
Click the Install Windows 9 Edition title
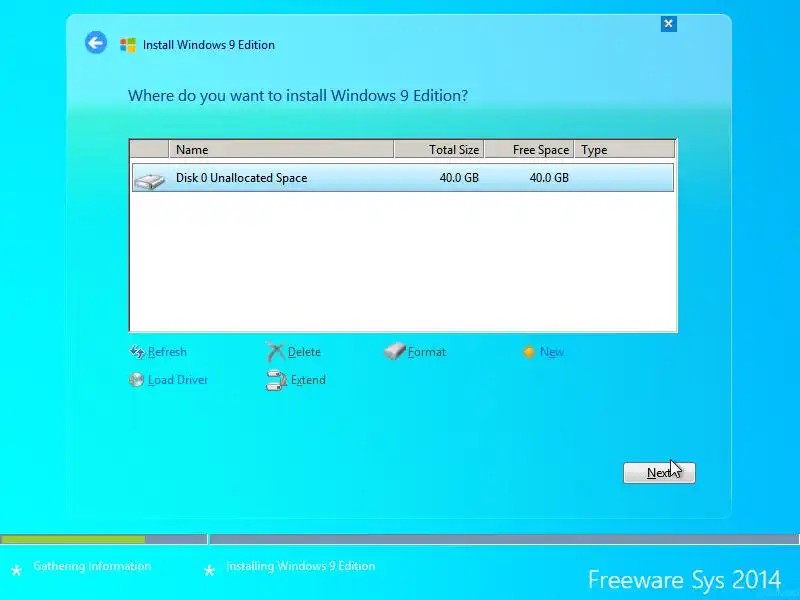point(209,45)
